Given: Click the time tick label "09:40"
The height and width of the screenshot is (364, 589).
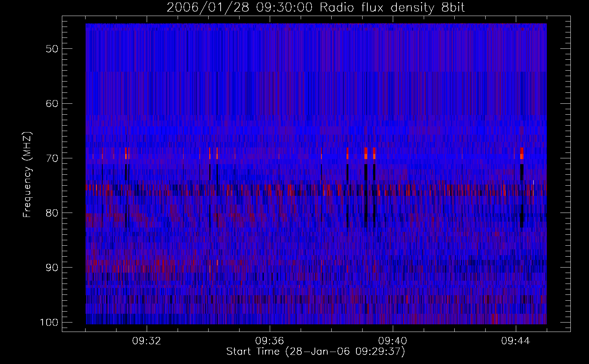Looking at the screenshot, I should 393,341.
